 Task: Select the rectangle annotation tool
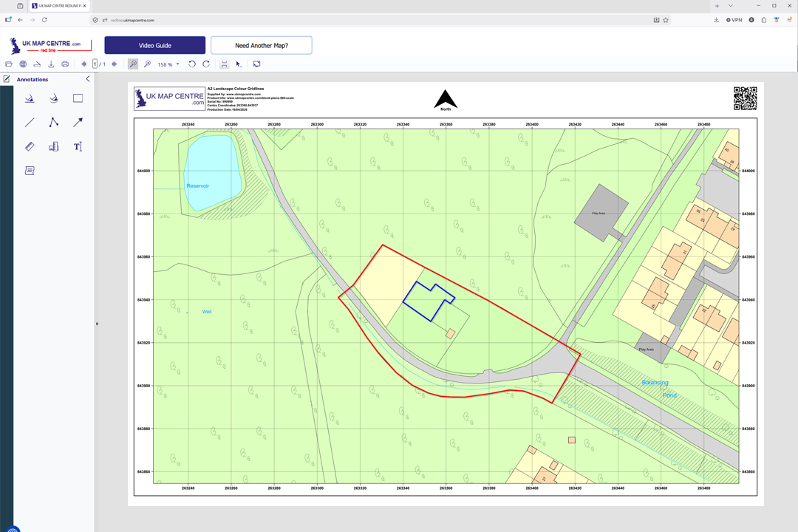tap(78, 98)
